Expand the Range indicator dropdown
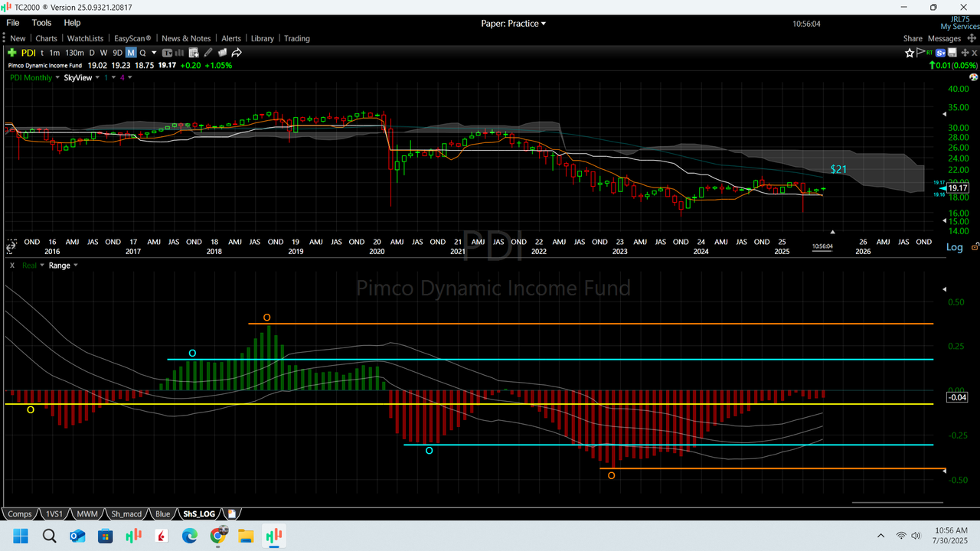980x551 pixels. tap(75, 266)
